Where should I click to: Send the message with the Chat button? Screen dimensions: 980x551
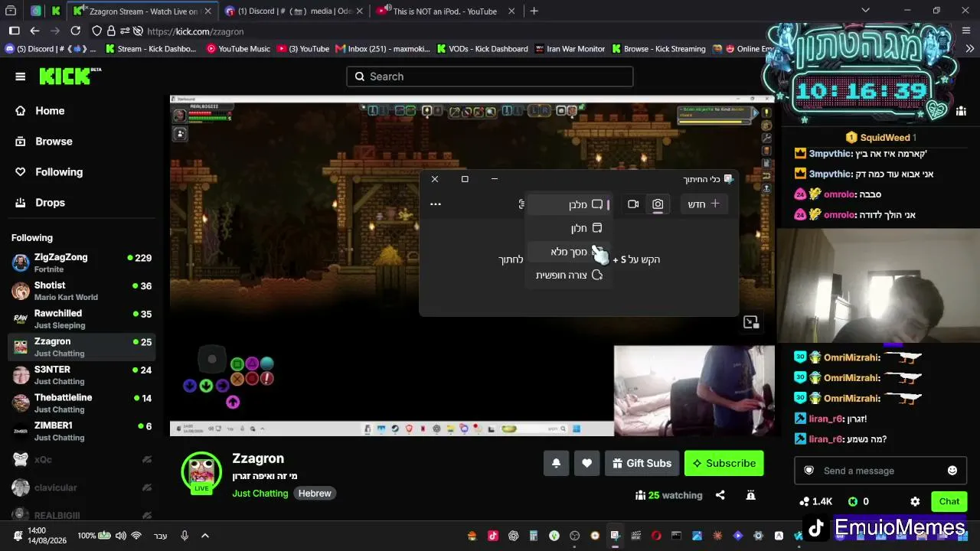tap(949, 501)
